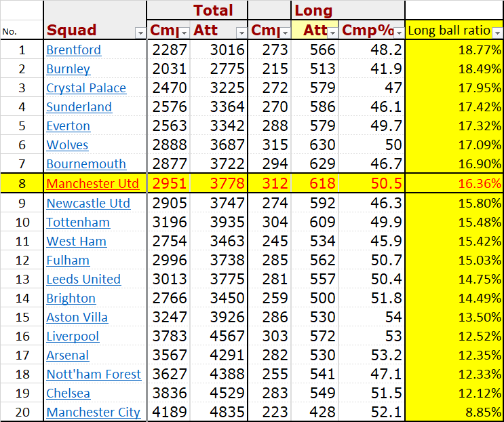Select the Wolves squad link

pyautogui.click(x=67, y=145)
